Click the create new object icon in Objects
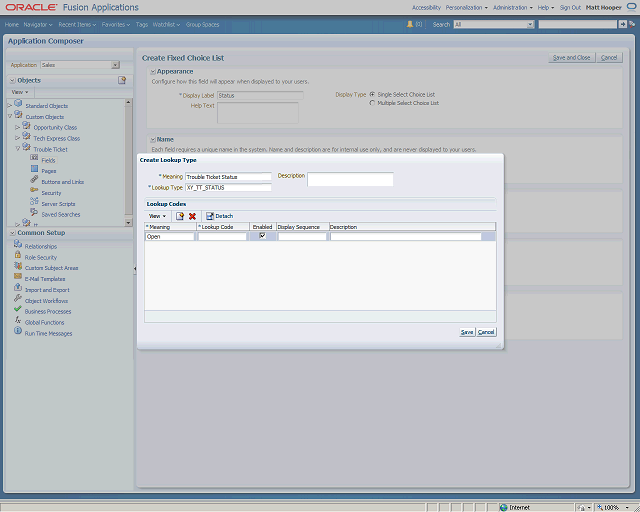 tap(122, 80)
